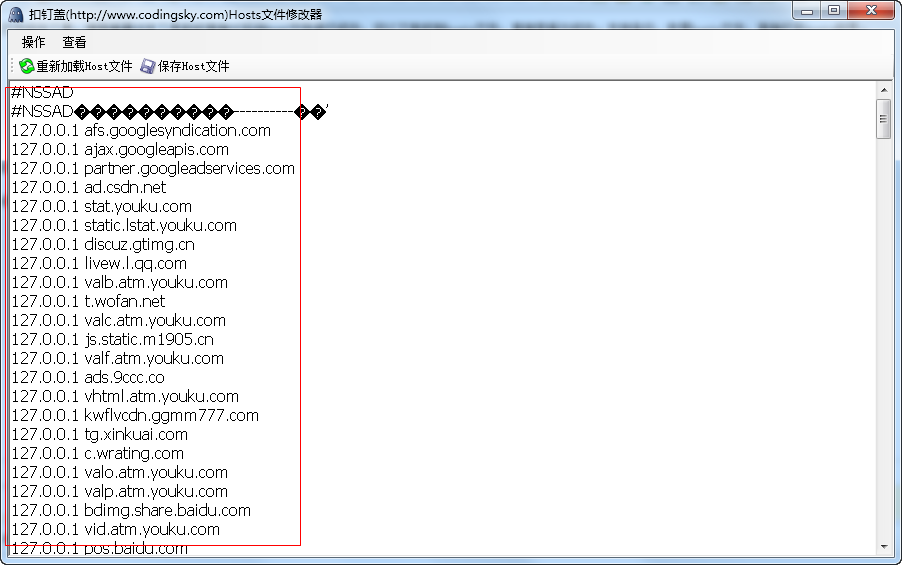Click the scrollbar up arrow
The width and height of the screenshot is (902, 565).
point(884,90)
